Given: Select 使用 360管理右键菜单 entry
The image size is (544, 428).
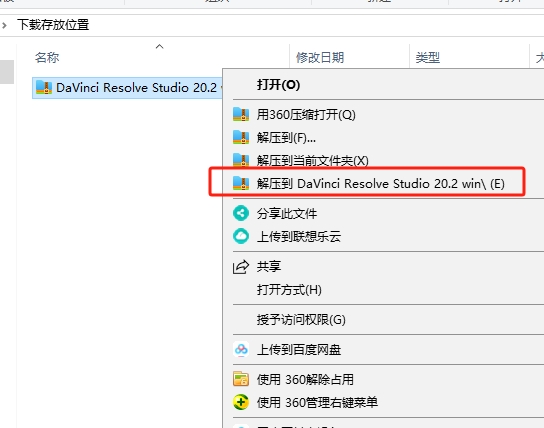Looking at the screenshot, I should (x=317, y=402).
